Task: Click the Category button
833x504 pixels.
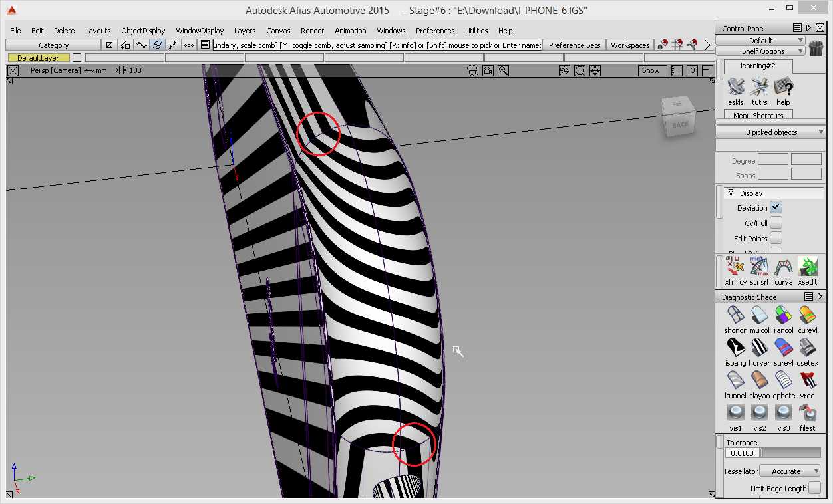Action: pyautogui.click(x=54, y=45)
